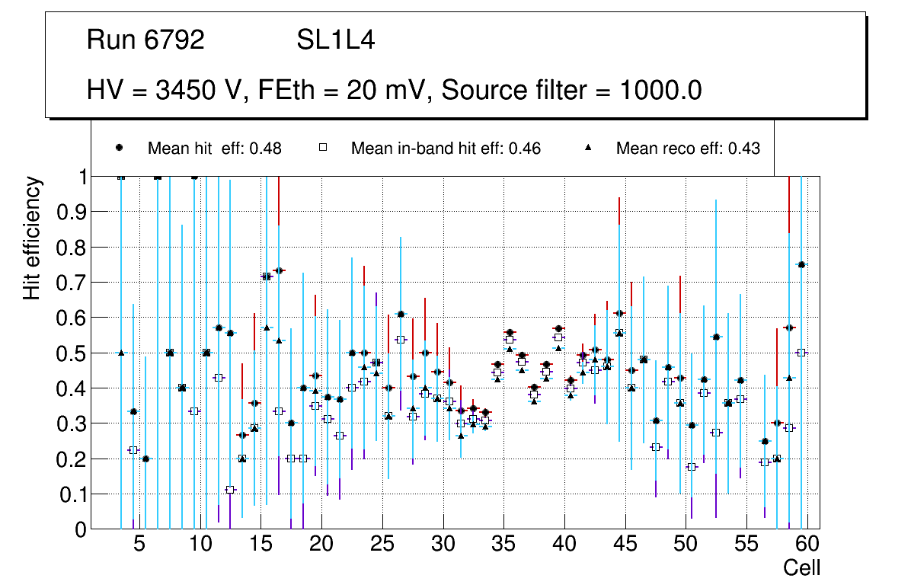The height and width of the screenshot is (588, 911).
Task: Click the x-axis tick label 30
Action: [443, 545]
